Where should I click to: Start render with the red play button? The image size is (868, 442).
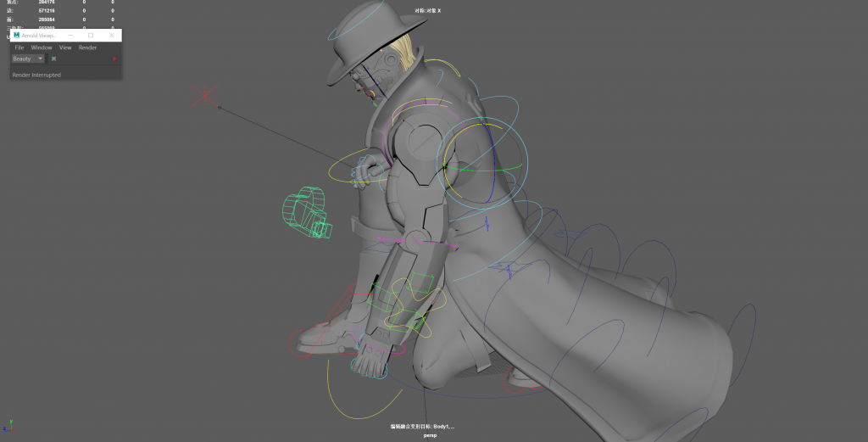click(114, 59)
